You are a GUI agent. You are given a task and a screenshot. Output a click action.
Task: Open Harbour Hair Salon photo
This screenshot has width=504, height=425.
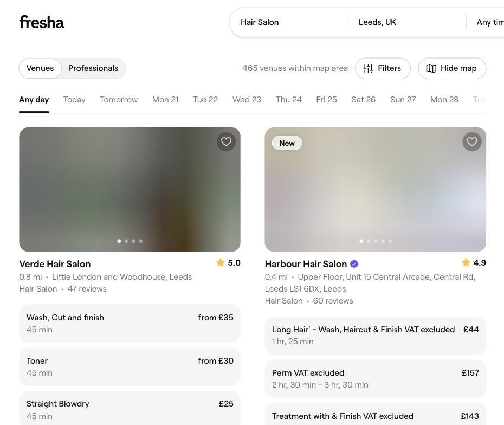coord(376,189)
